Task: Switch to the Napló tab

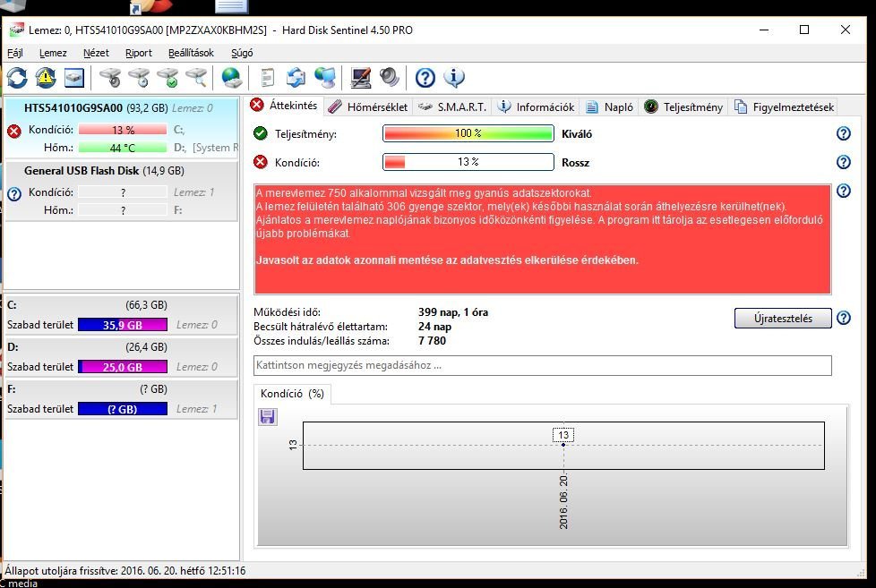Action: click(609, 107)
